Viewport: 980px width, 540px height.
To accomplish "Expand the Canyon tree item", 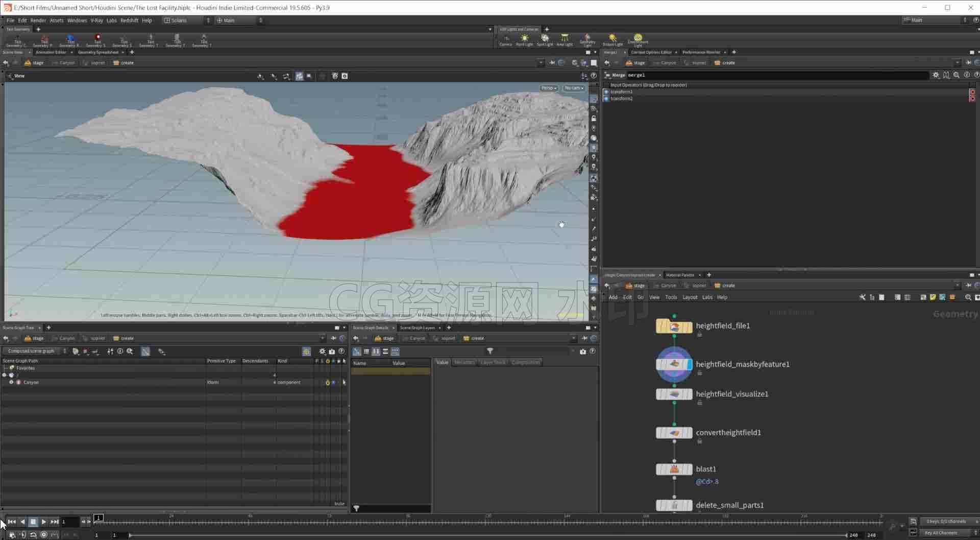I will click(x=11, y=382).
